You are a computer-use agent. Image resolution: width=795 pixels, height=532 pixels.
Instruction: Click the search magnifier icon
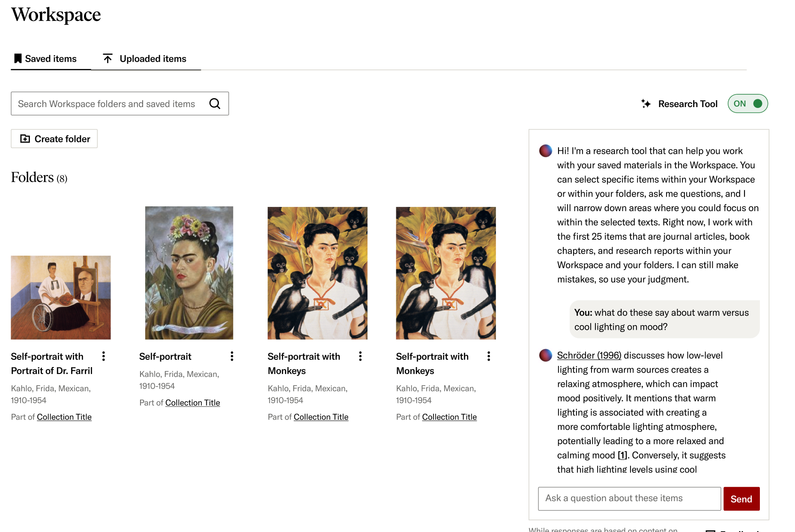click(215, 104)
